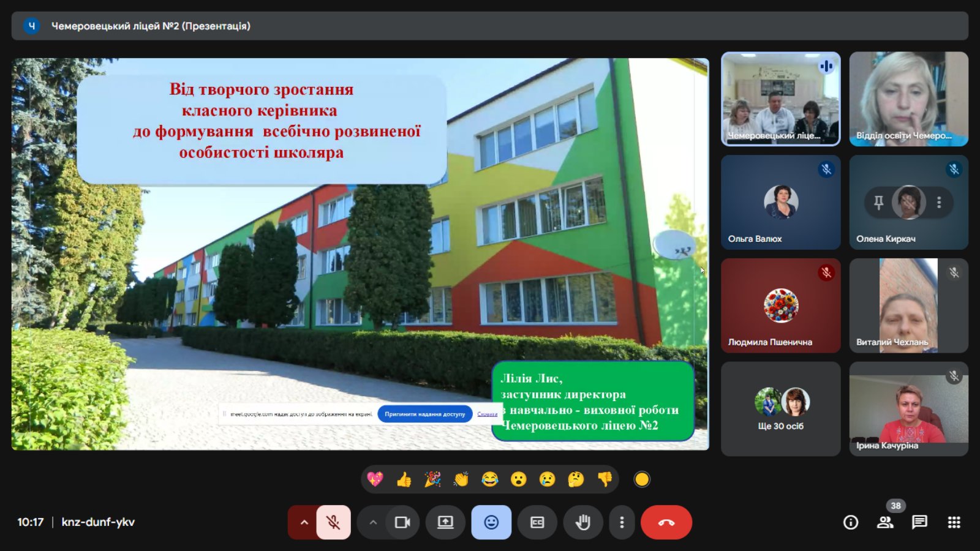Open the 'Ще 30 осіб' tile
Screen dimensions: 980x551
tap(781, 409)
